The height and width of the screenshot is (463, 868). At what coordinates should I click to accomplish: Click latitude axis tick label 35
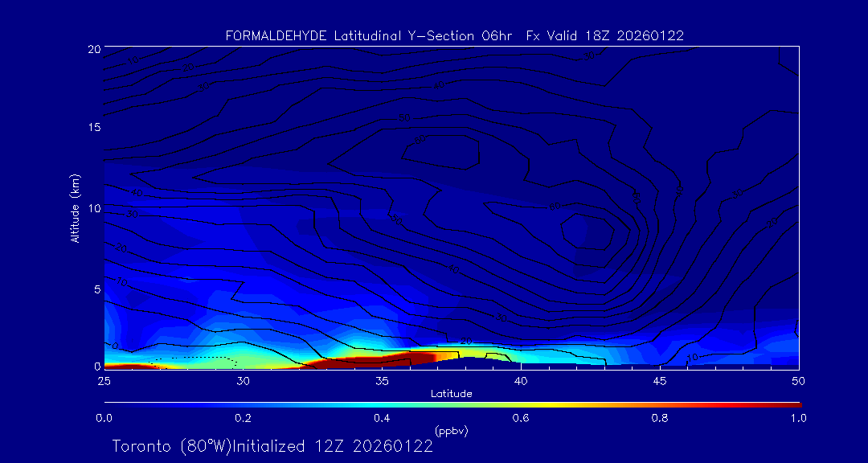pyautogui.click(x=382, y=381)
